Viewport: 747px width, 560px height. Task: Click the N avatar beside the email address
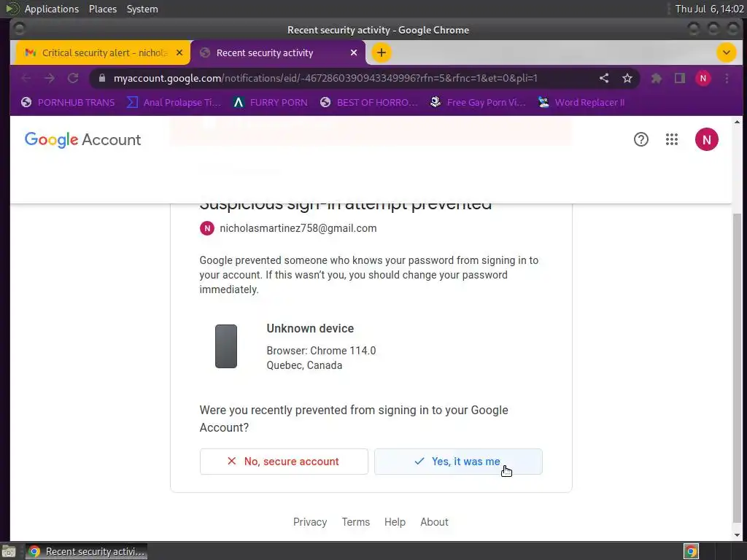[x=206, y=228]
